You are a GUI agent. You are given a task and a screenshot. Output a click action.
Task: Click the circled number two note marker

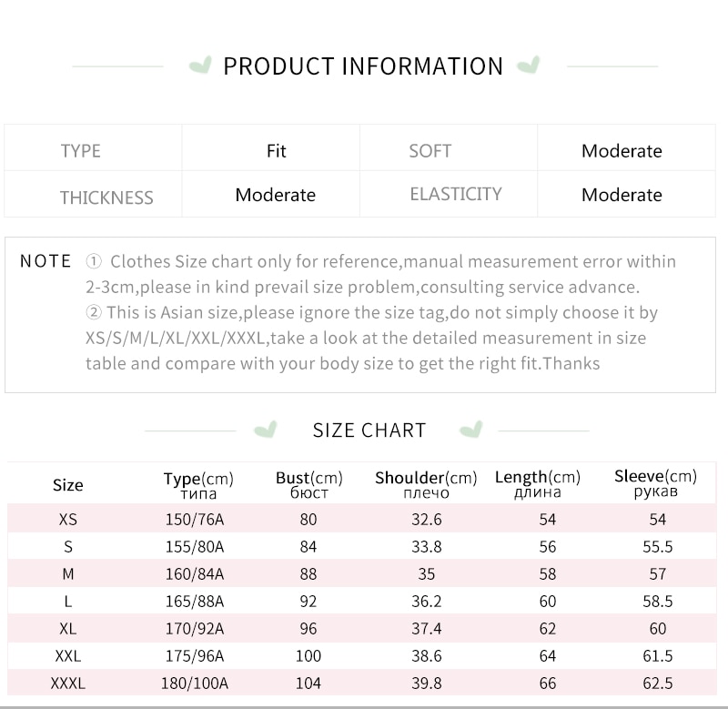(94, 312)
